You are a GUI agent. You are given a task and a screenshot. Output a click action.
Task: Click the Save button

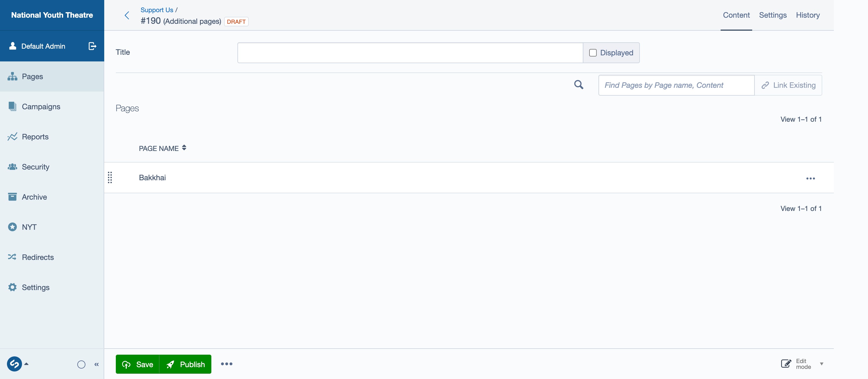click(x=138, y=364)
